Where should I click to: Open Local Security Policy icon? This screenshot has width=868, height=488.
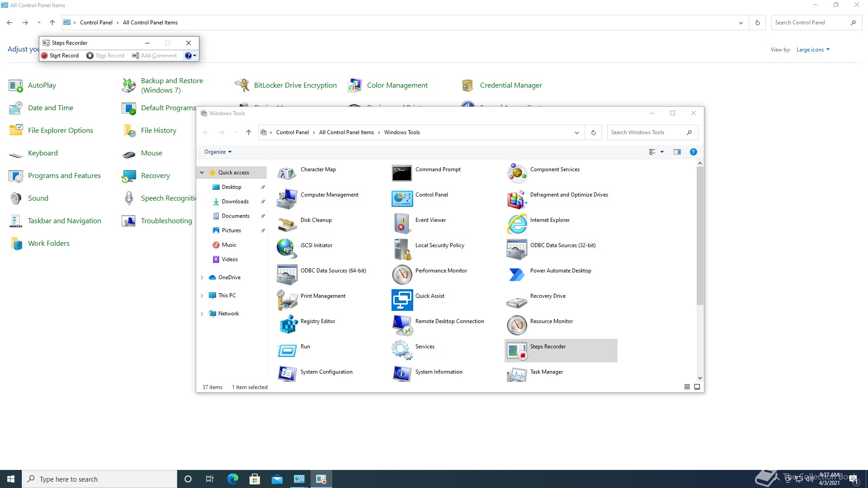point(402,249)
